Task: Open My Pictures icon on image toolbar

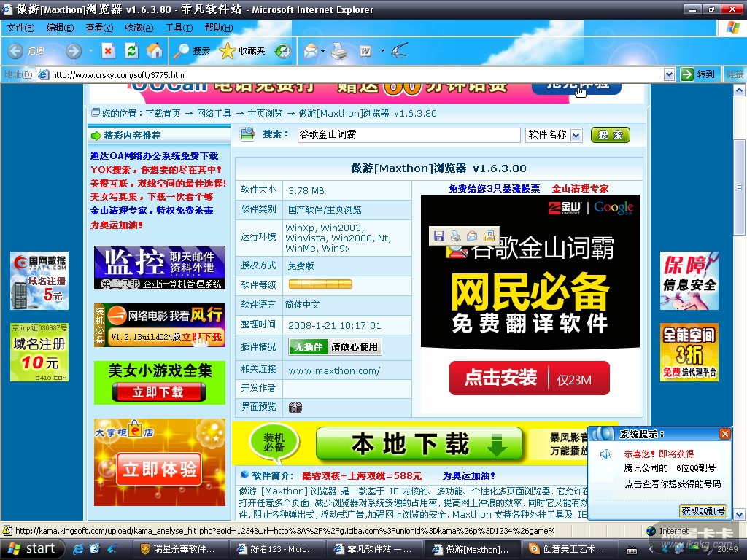Action: click(x=489, y=236)
